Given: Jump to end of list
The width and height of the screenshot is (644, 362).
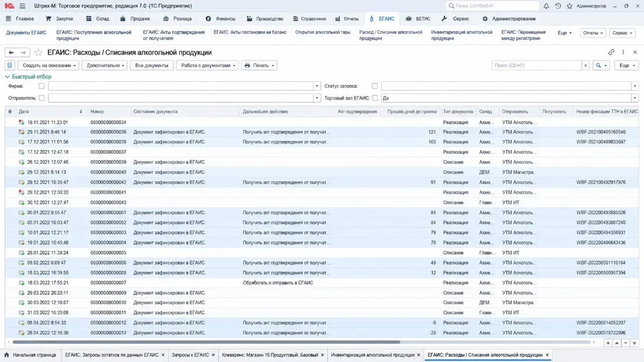Looking at the screenshot, I should click(635, 343).
